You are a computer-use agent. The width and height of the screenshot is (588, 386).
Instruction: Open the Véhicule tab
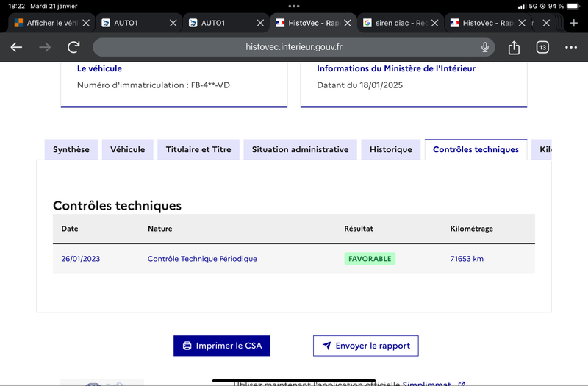pos(127,149)
